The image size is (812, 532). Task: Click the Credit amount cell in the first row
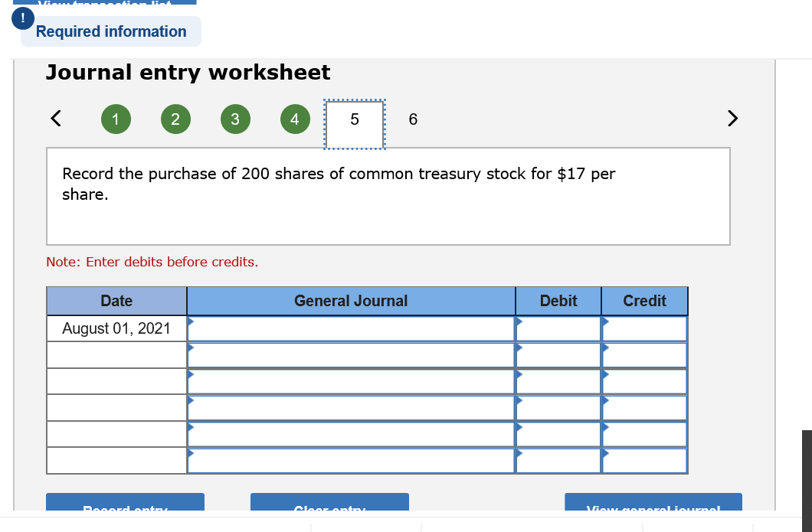tap(644, 328)
